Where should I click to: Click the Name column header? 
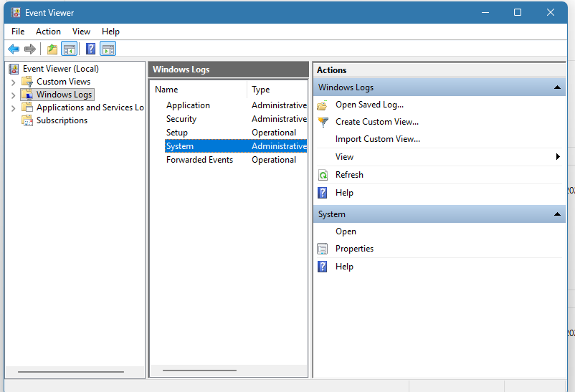click(199, 90)
